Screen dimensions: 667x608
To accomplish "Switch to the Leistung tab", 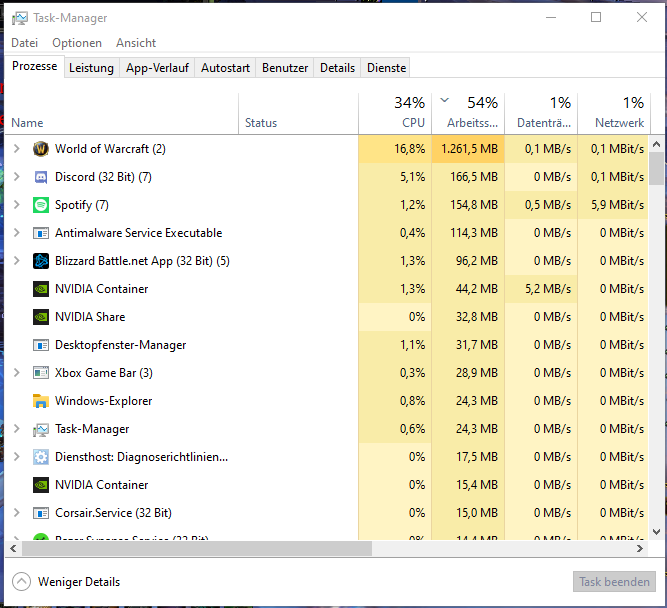I will [x=91, y=68].
